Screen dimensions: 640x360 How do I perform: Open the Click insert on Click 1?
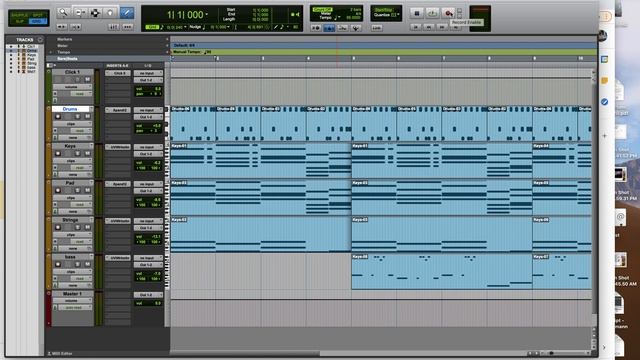click(x=118, y=73)
